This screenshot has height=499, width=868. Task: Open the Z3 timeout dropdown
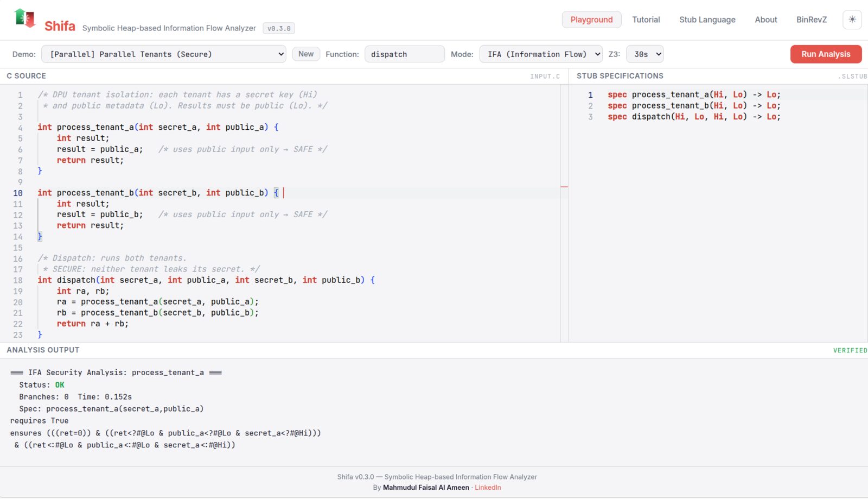[644, 54]
